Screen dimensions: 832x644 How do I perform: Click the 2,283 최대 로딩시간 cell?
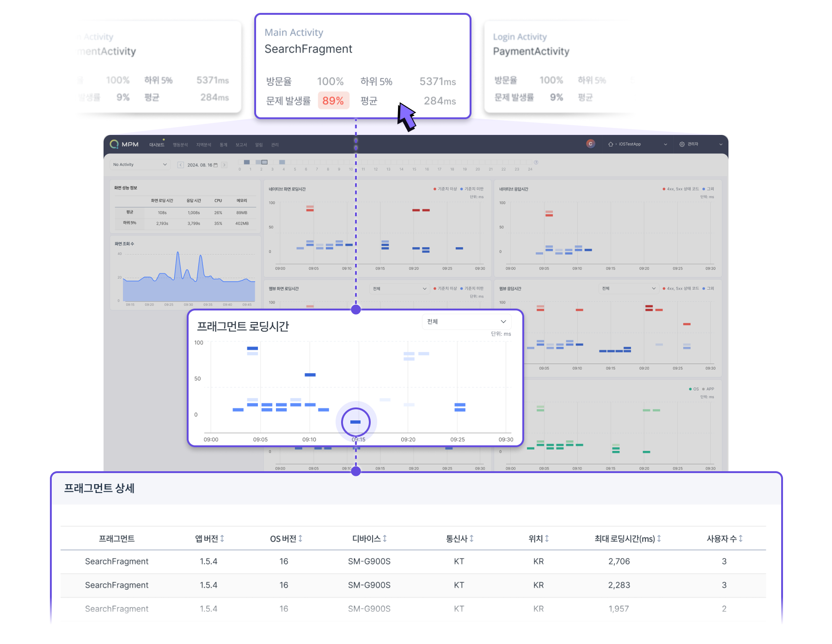619,585
